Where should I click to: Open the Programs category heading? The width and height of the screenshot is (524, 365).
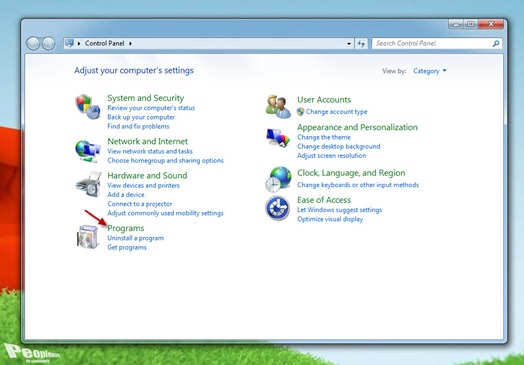(126, 228)
